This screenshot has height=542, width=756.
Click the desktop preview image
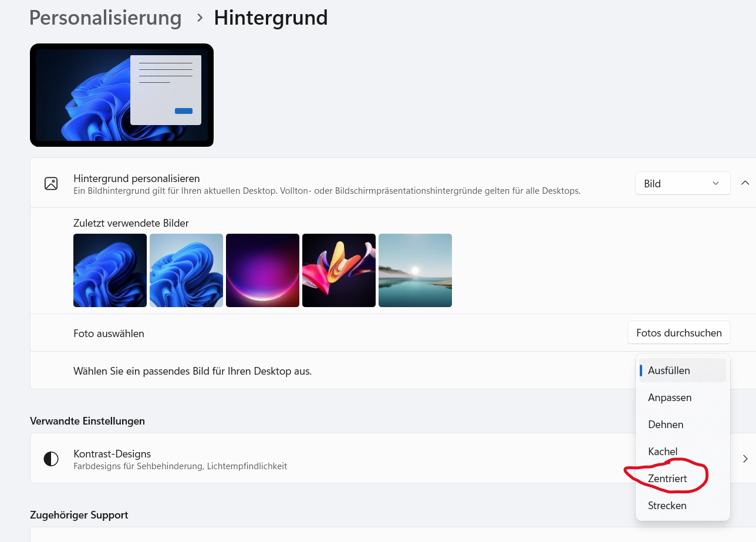[122, 95]
